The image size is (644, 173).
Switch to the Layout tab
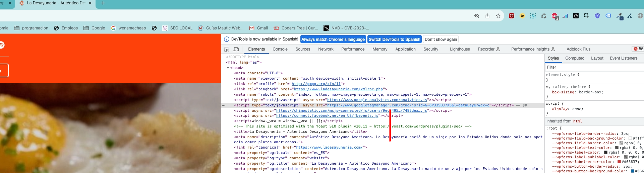click(597, 58)
